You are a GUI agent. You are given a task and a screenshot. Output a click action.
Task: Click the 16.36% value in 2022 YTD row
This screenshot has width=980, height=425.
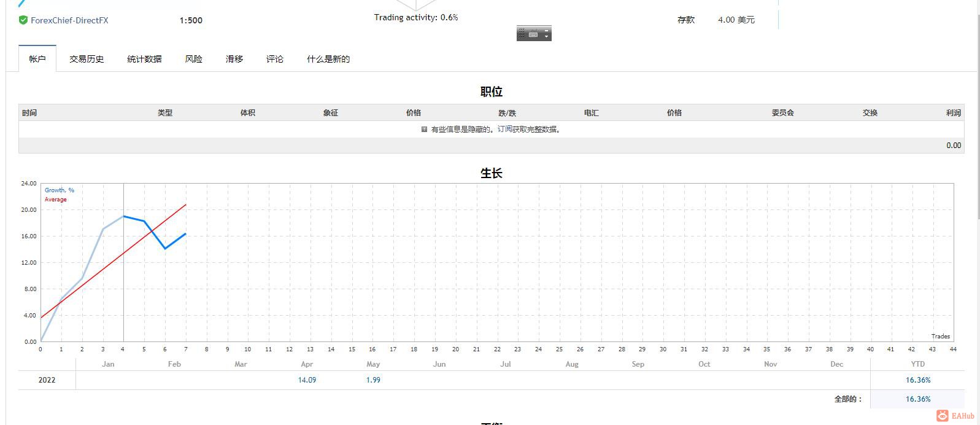click(x=918, y=380)
